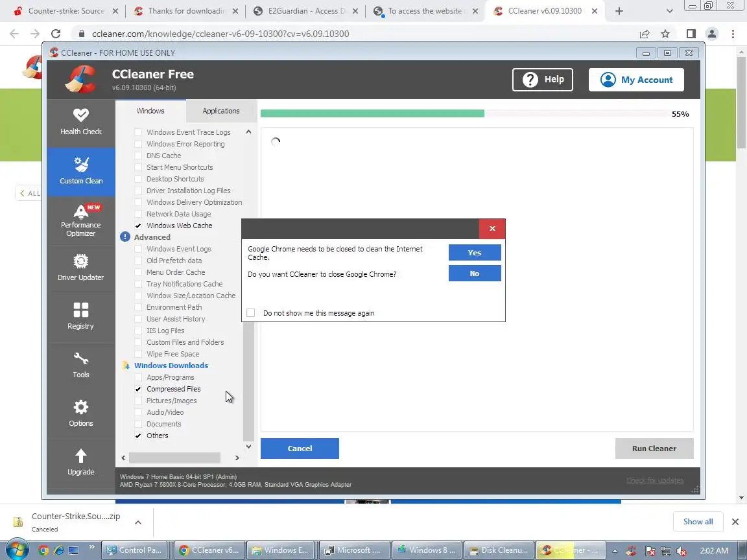Check Old Prefetch data option
747x560 pixels.
pos(138,261)
